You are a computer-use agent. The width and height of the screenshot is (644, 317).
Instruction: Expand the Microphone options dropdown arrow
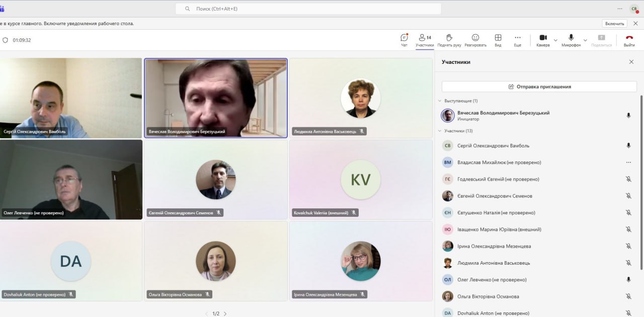585,40
